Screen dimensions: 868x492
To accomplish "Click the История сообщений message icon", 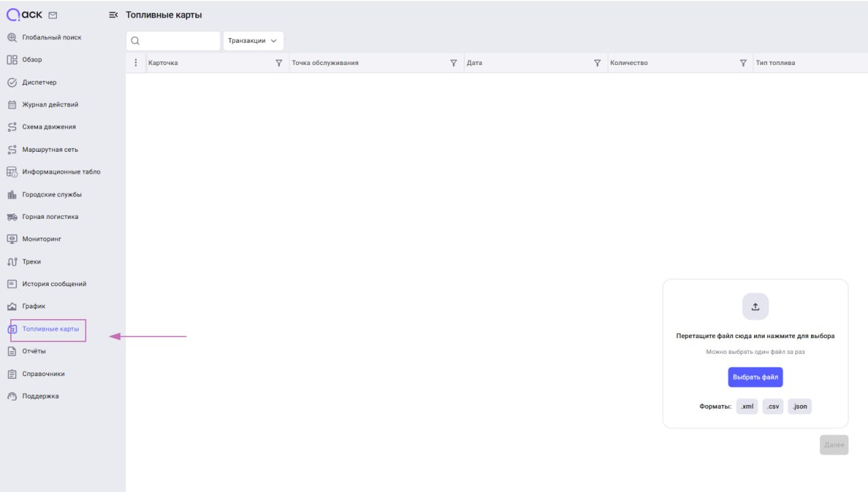I will [12, 284].
